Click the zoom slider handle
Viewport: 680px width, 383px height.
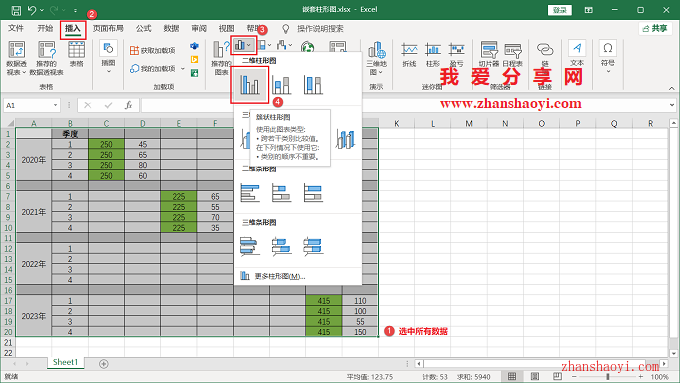pos(608,376)
